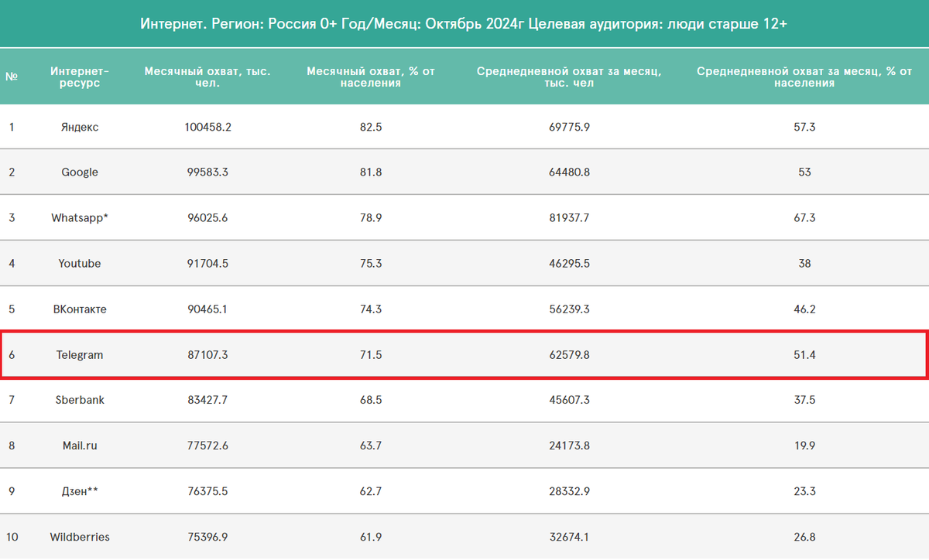The image size is (929, 560).
Task: Click Whatsapp monthly reach 96025.6
Action: (x=207, y=218)
